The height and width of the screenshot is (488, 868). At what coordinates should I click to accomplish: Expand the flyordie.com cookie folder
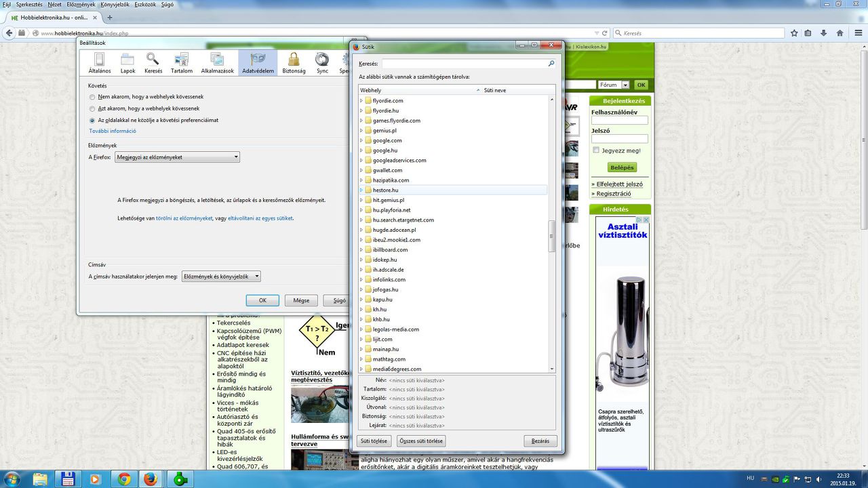tap(361, 101)
